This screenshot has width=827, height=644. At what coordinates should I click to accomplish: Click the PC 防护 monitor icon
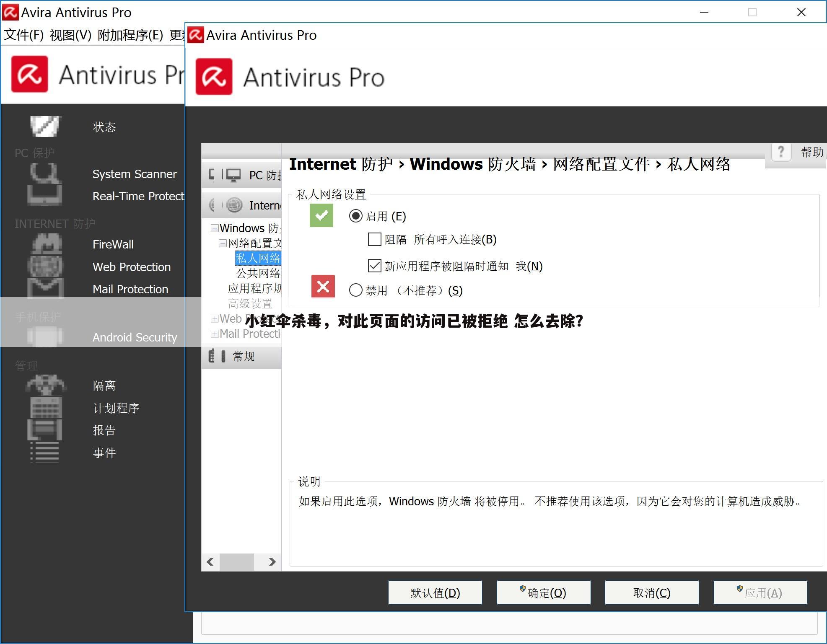(233, 175)
